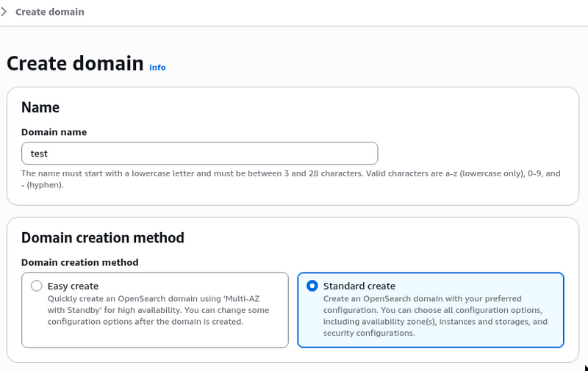Click the bold Domain creation method field label
This screenshot has height=371, width=588.
click(x=79, y=262)
